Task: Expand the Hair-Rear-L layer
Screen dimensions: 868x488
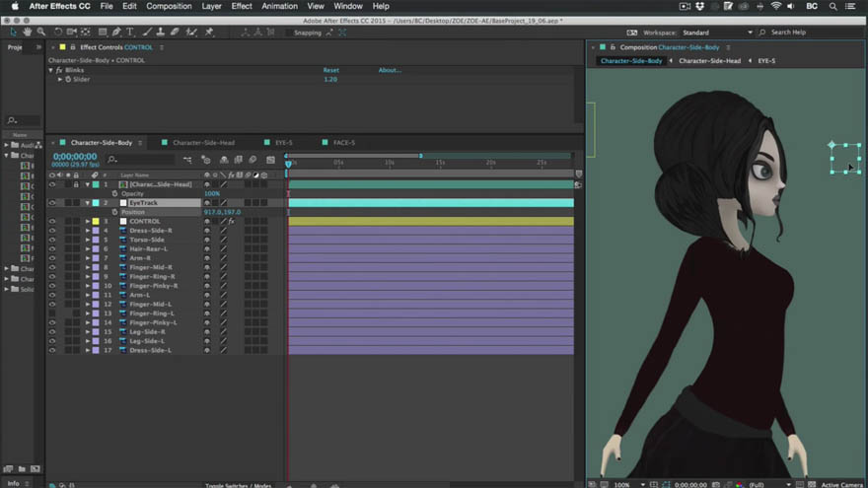Action: [x=88, y=249]
